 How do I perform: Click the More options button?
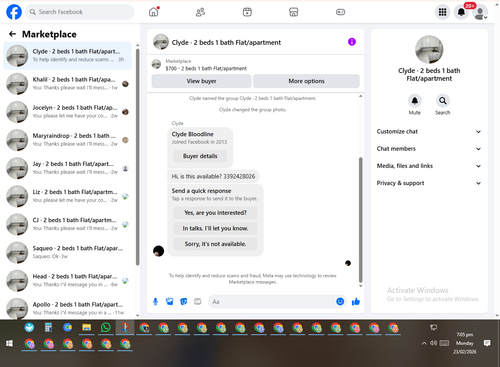tap(306, 81)
